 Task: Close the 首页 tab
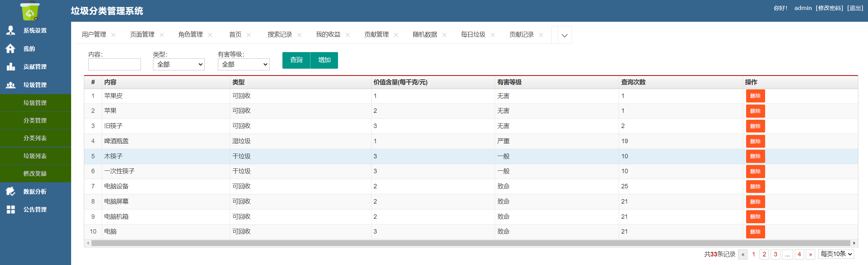tap(249, 35)
